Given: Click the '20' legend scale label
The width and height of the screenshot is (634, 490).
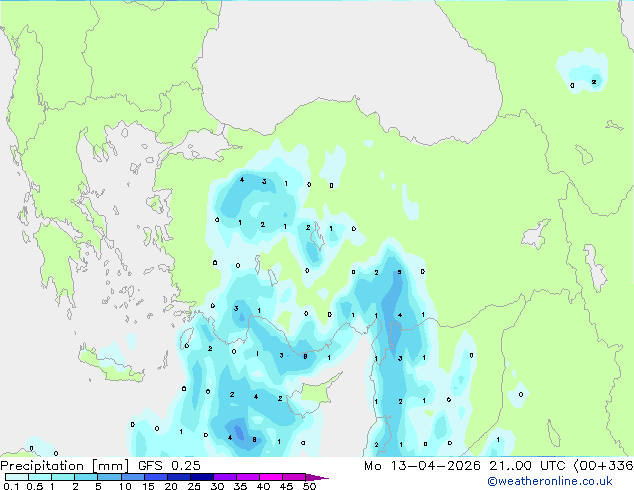Looking at the screenshot, I should point(171,486).
